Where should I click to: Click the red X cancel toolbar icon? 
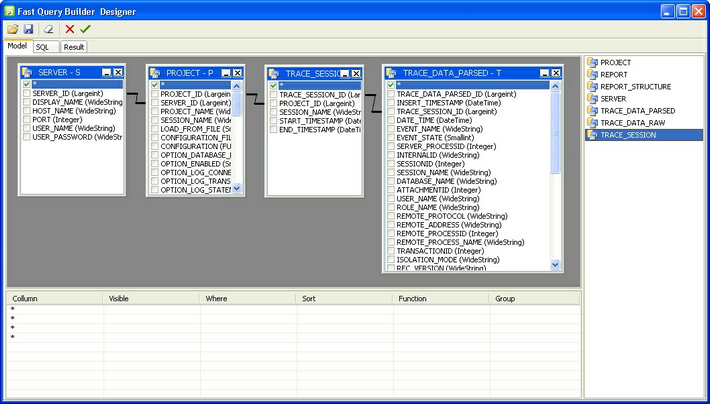point(70,29)
